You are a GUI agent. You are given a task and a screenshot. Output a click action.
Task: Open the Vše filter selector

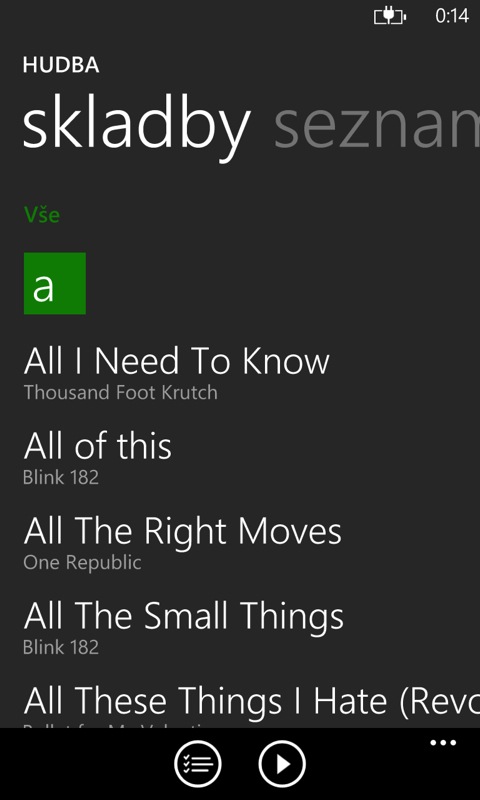[42, 215]
